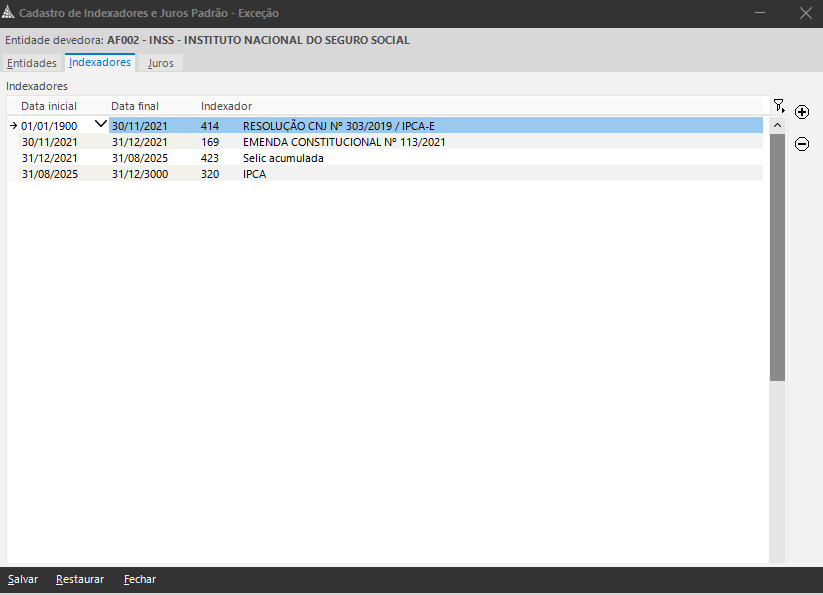Add a new indexador with plus icon
Viewport: 823px width, 595px height.
click(801, 112)
